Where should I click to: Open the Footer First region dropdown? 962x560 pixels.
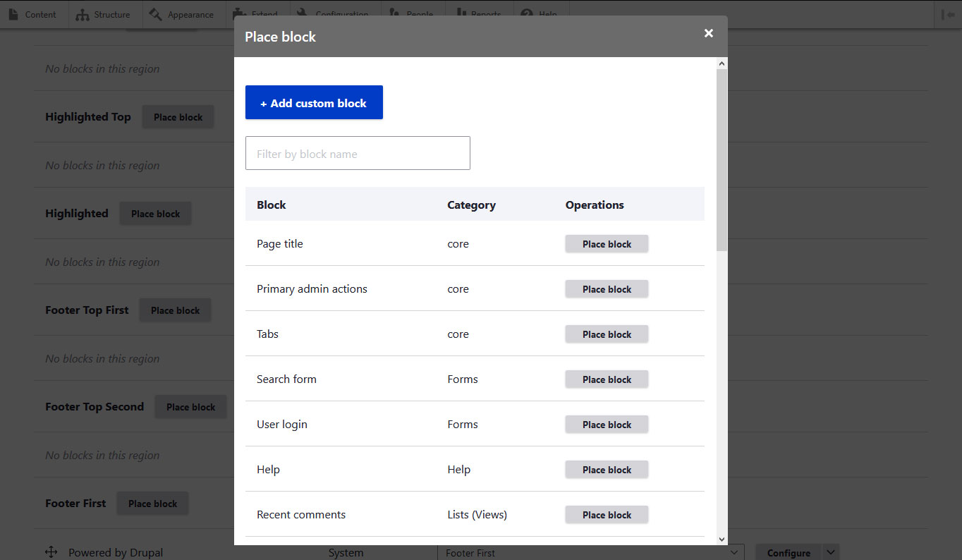591,553
